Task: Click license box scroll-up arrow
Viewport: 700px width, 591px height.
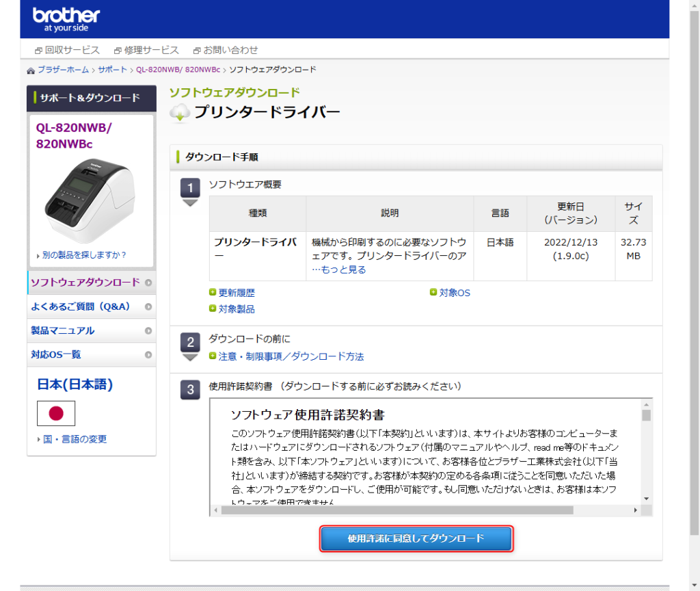Action: pos(646,405)
